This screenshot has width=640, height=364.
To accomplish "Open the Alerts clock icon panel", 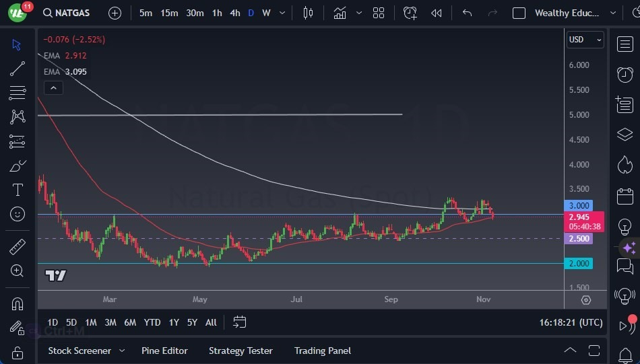I will (625, 74).
